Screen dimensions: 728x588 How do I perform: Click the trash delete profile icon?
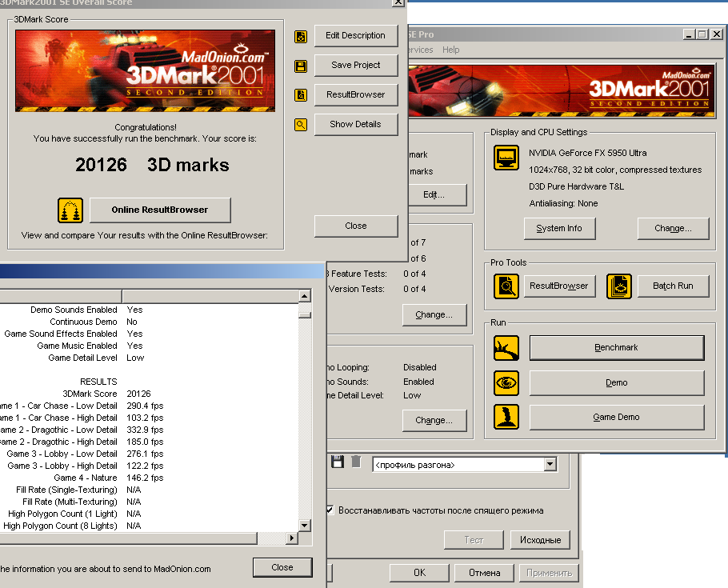tap(356, 462)
